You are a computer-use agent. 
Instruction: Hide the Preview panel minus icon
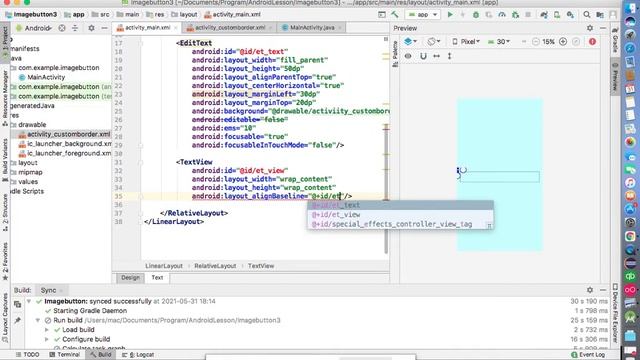point(603,28)
